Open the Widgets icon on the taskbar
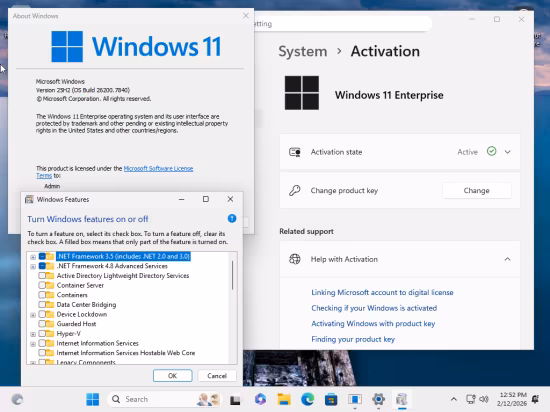Image resolution: width=550 pixels, height=412 pixels. coord(17,399)
